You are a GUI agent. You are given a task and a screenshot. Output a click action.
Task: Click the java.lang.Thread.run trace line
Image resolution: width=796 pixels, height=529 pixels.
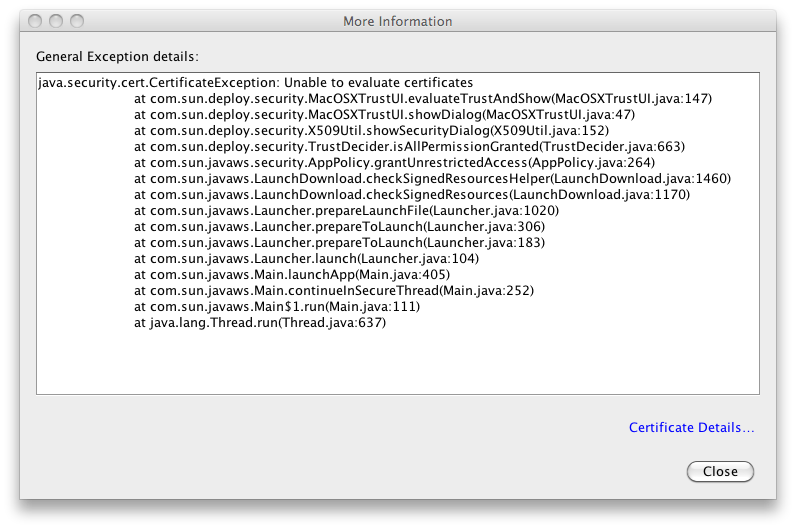pos(260,322)
